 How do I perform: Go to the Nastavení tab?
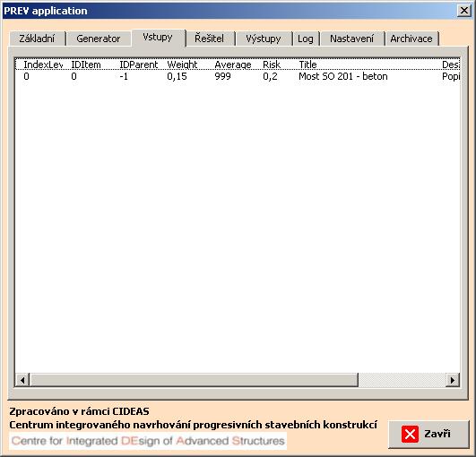[351, 39]
